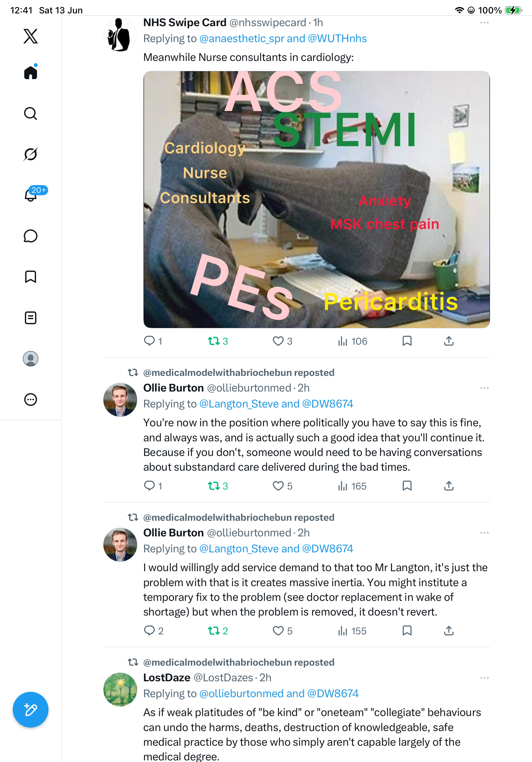Open Grok from the sidebar

click(31, 154)
